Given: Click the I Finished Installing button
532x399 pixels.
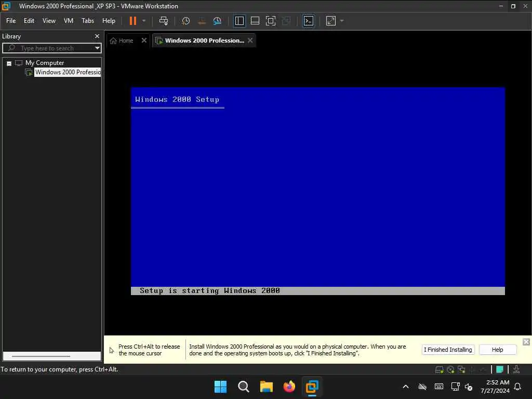Looking at the screenshot, I should pyautogui.click(x=448, y=350).
